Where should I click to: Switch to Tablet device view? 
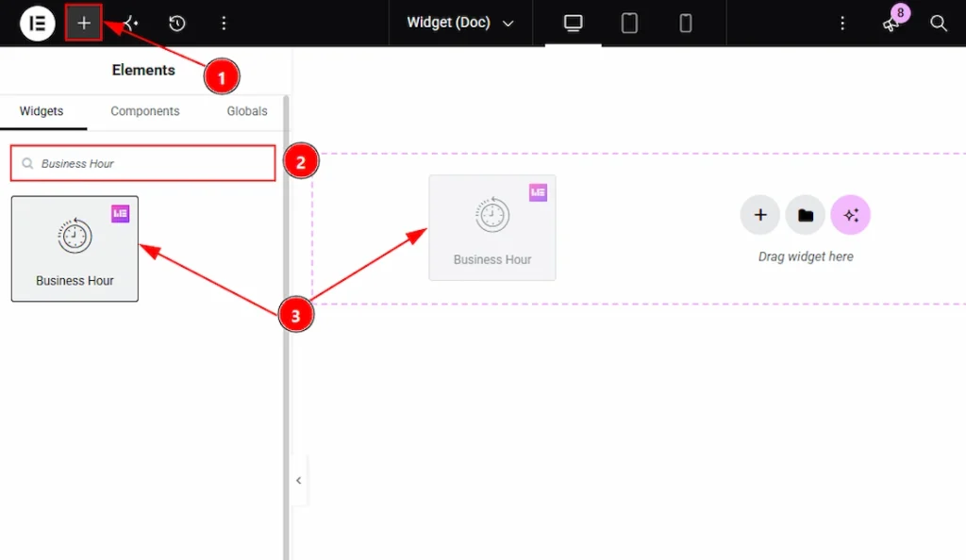click(x=629, y=24)
